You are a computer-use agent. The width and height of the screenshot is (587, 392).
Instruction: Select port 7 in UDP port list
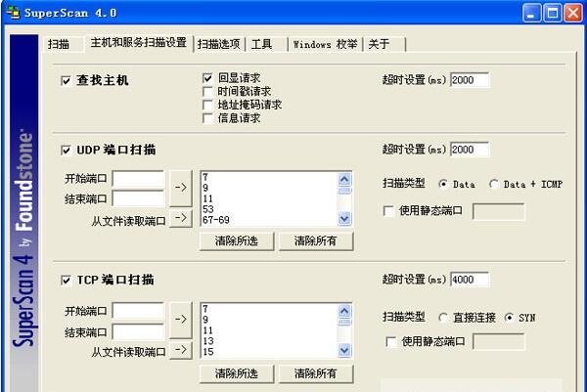point(205,177)
